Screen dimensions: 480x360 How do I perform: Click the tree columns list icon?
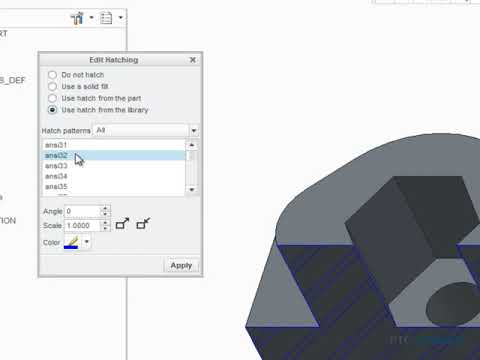click(x=106, y=18)
